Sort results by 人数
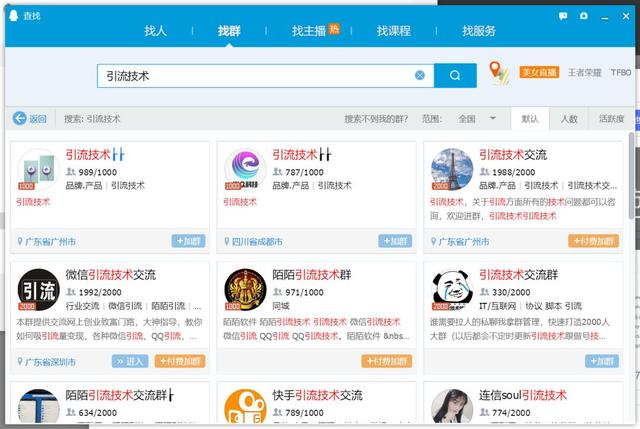This screenshot has width=640, height=429. [x=568, y=118]
